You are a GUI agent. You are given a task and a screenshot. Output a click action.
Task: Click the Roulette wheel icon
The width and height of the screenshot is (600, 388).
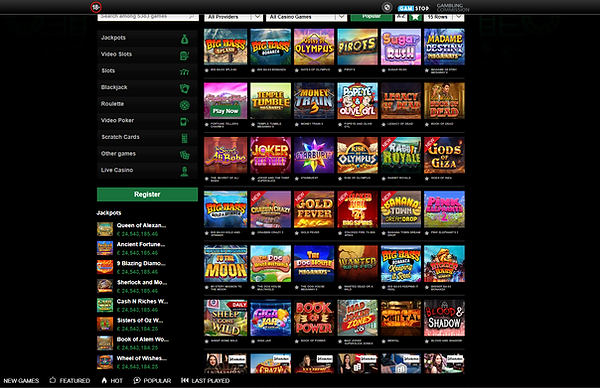184,105
